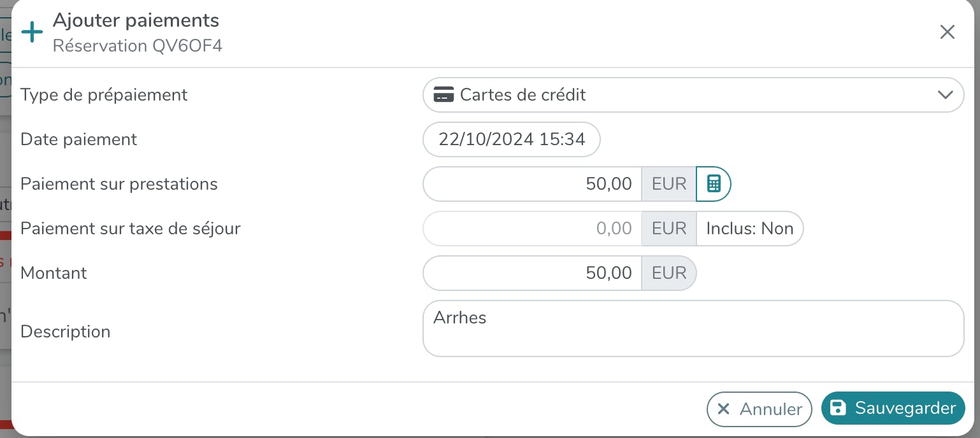The image size is (980, 438).
Task: Save the payment with Sauvegarder
Action: (x=893, y=408)
